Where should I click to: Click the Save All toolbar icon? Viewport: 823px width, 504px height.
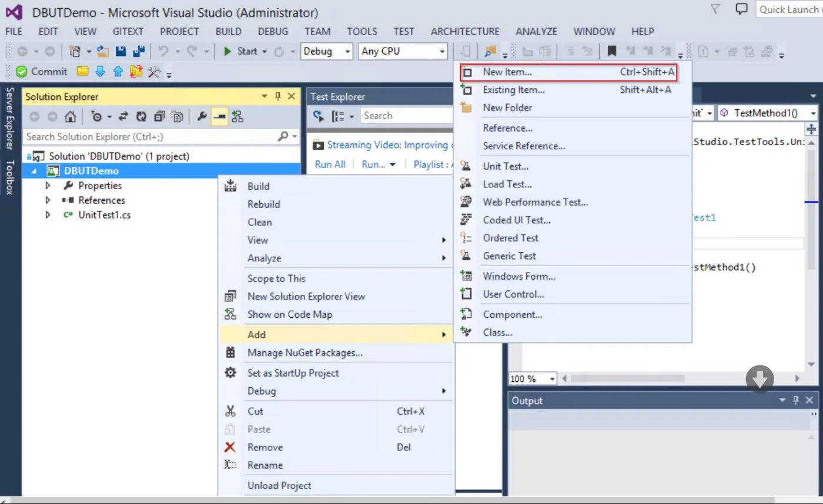[x=139, y=52]
